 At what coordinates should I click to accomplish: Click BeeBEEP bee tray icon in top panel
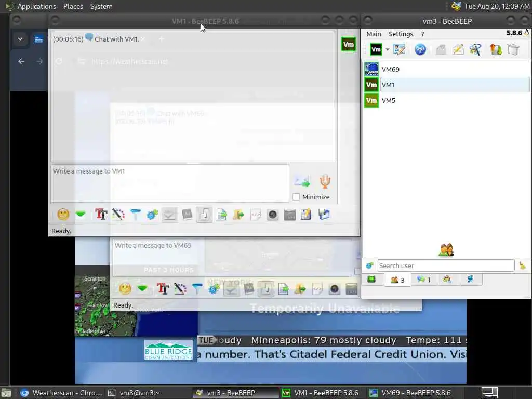tap(456, 6)
